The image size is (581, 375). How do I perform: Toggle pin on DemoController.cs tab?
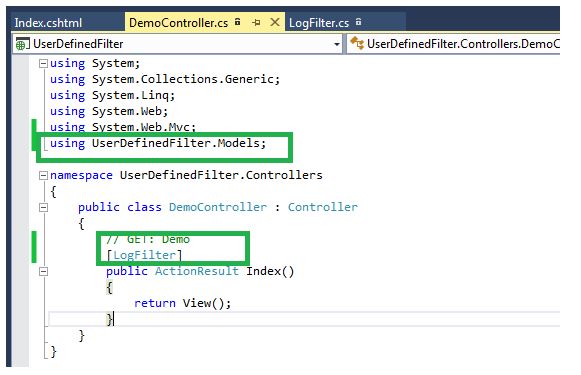point(256,23)
